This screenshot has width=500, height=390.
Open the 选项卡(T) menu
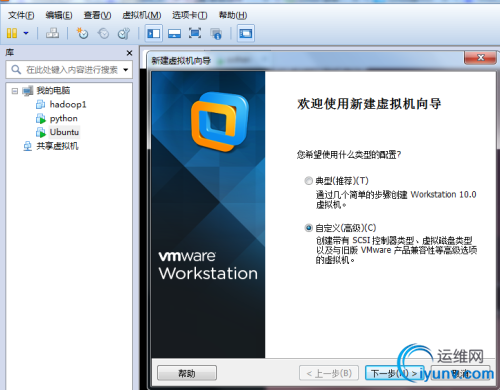(190, 15)
